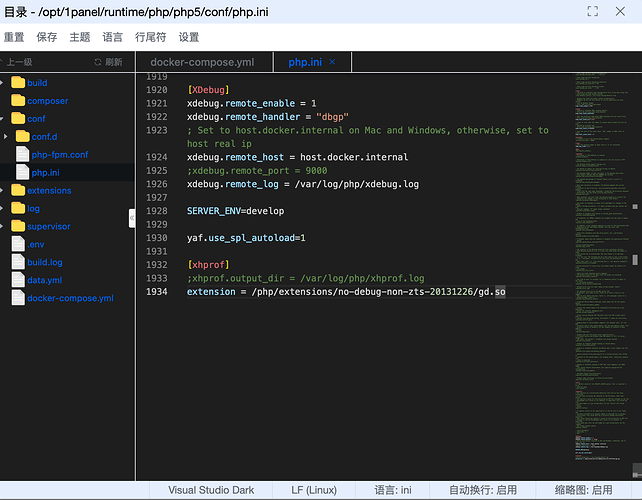Open the supervisor folder
The width and height of the screenshot is (642, 500).
(x=49, y=226)
